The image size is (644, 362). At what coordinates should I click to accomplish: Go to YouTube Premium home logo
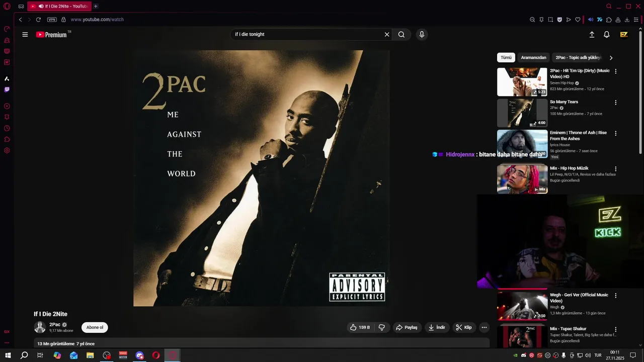coord(51,35)
